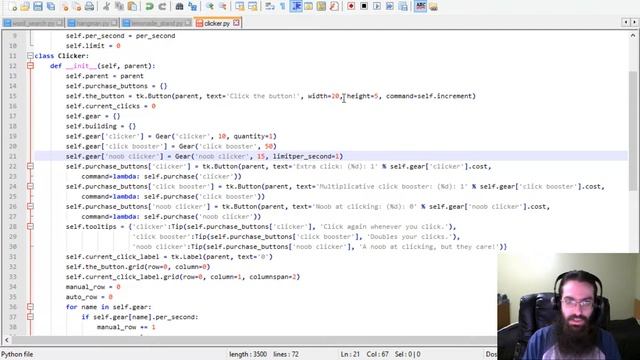
Task: Click the horizontal scrollbar track
Action: click(x=253, y=340)
